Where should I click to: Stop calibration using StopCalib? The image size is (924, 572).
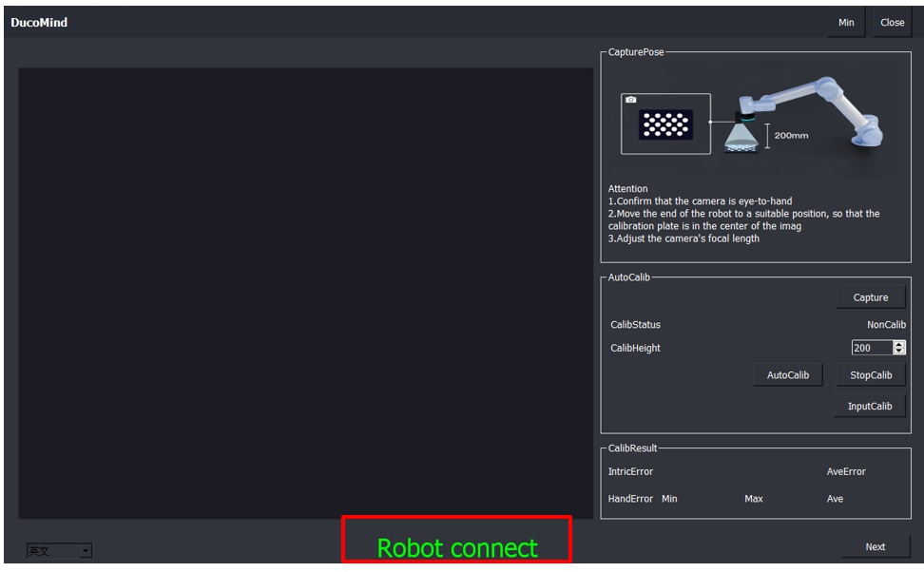(871, 375)
